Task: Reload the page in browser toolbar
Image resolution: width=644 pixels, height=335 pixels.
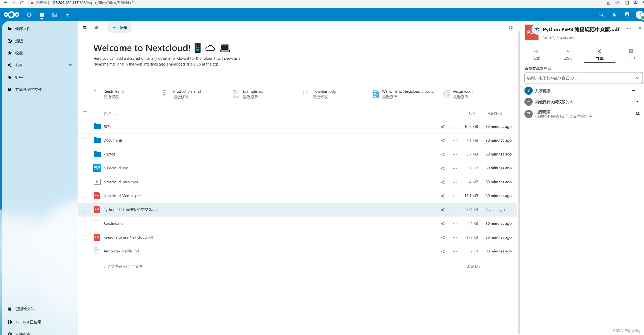Action: coord(22,3)
